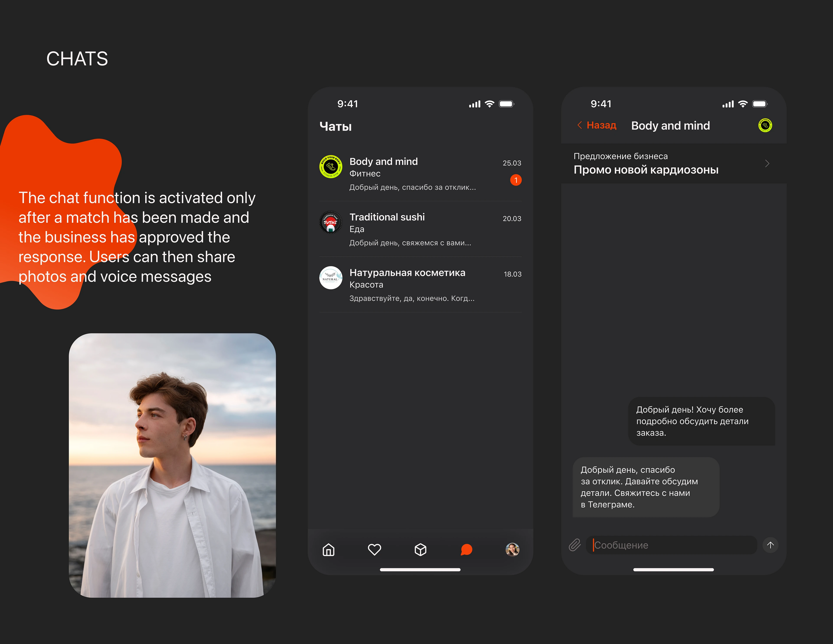Go back with the Назад button
The image size is (833, 644).
pyautogui.click(x=597, y=125)
